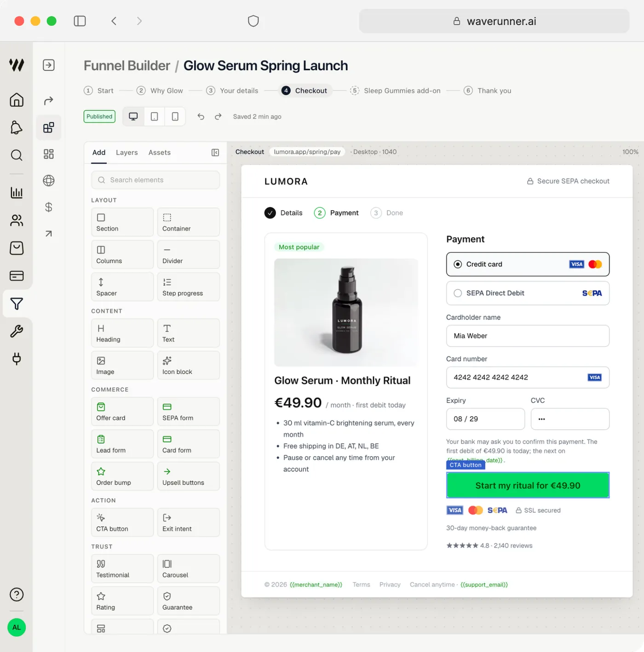
Task: Click the Cardholder name field
Action: pyautogui.click(x=528, y=336)
